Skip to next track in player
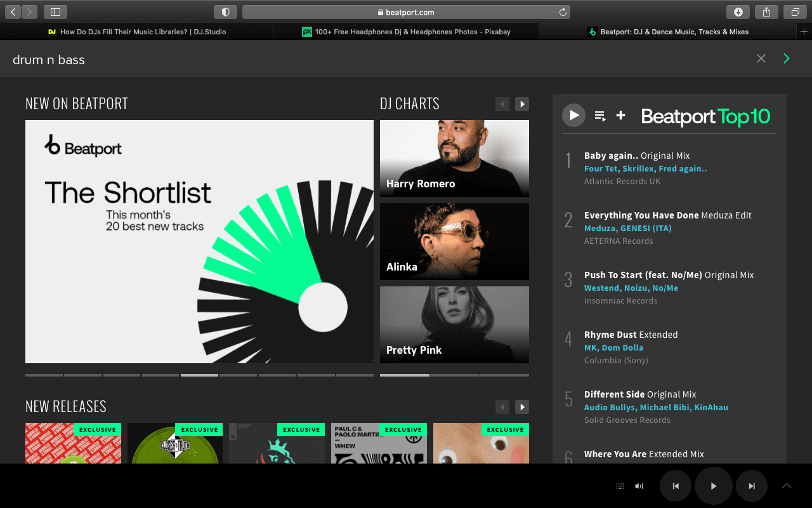 (x=752, y=486)
